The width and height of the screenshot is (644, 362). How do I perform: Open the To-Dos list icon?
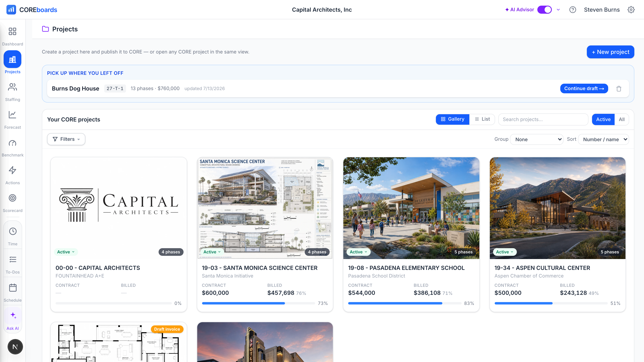click(13, 260)
